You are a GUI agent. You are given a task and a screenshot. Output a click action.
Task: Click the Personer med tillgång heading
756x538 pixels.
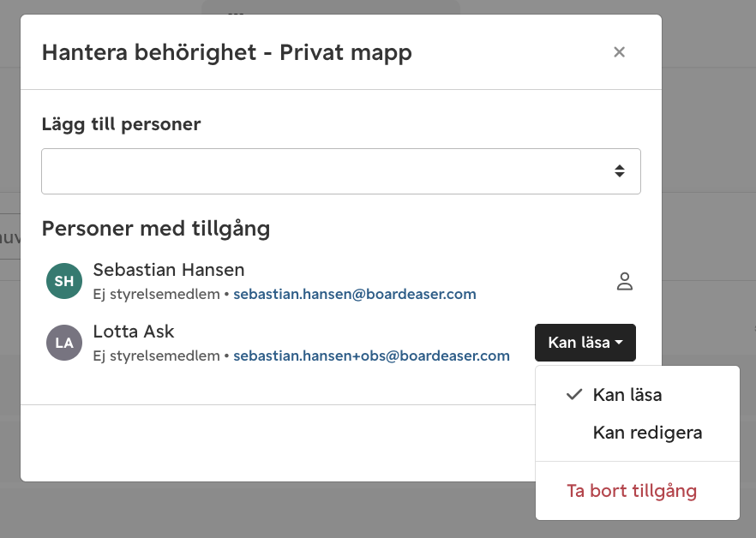(156, 229)
